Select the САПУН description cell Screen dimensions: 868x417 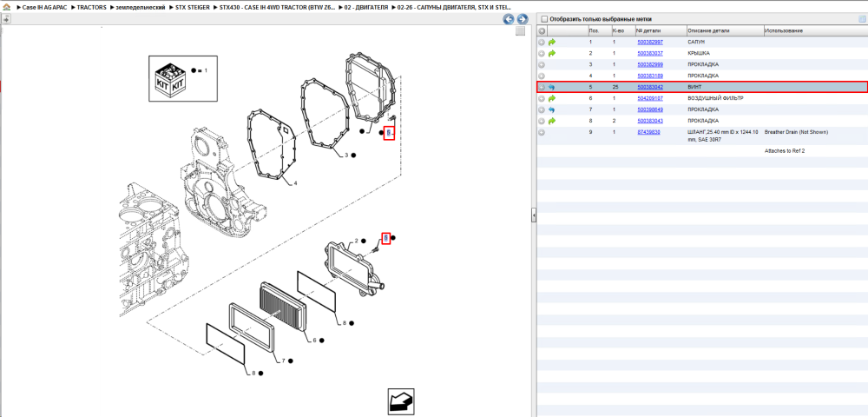coord(694,42)
